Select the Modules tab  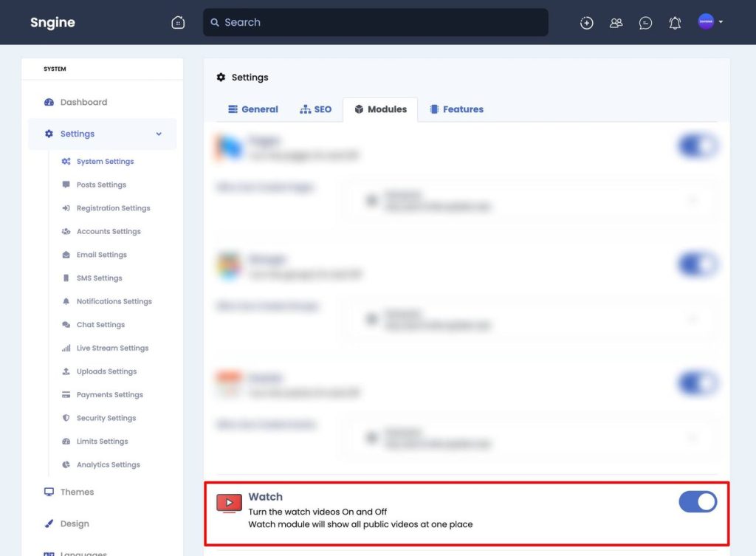[x=380, y=109]
